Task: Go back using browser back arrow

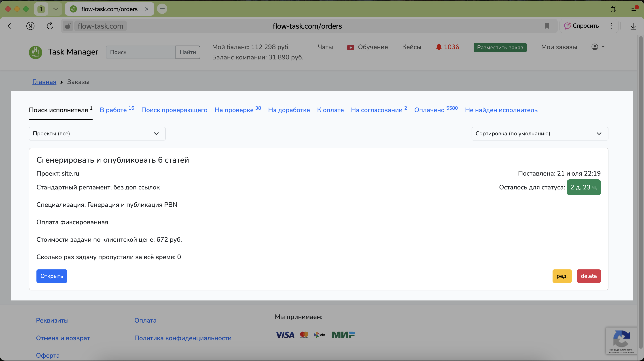Action: [11, 26]
